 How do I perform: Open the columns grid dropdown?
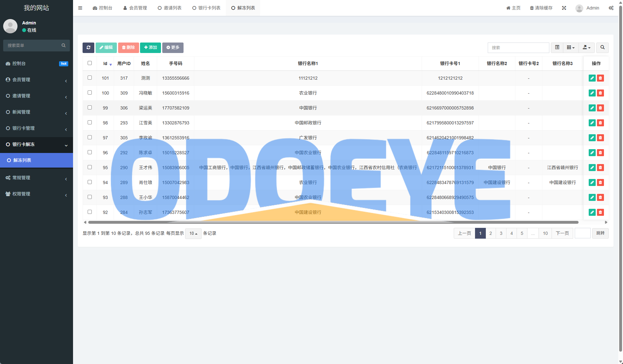click(571, 48)
